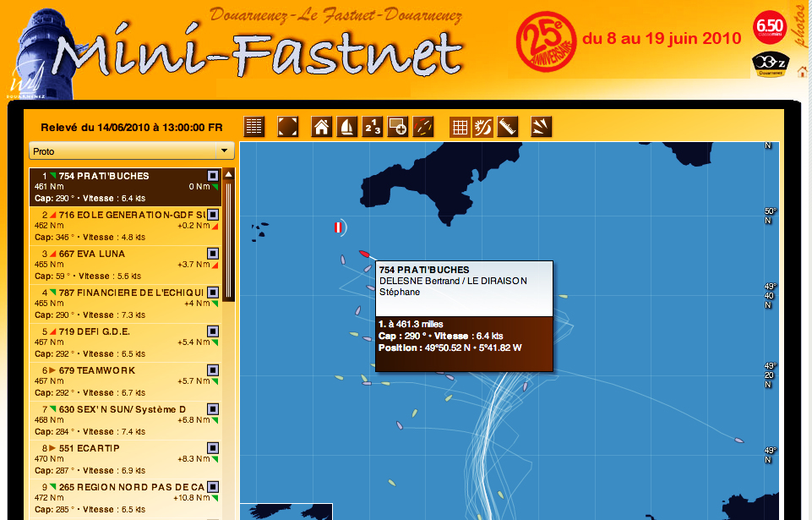The image size is (812, 520).
Task: Toggle the 1-2-3 ranking numbers icon
Action: 373,127
